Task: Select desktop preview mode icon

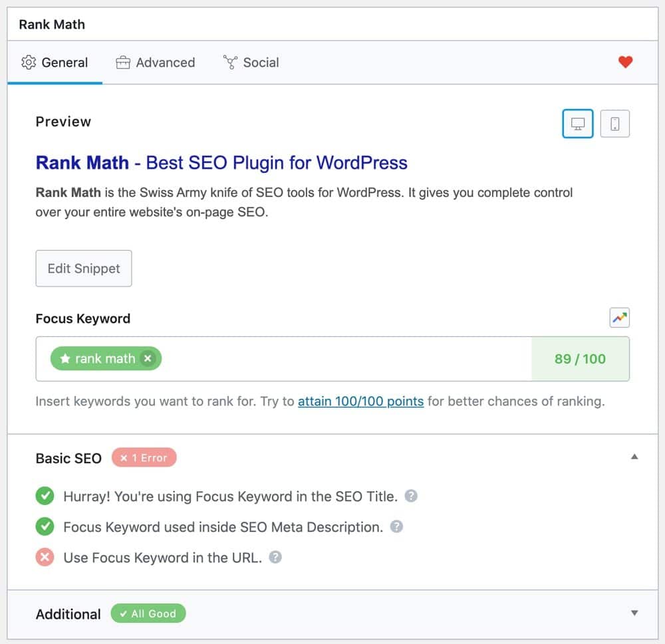Action: pos(578,124)
